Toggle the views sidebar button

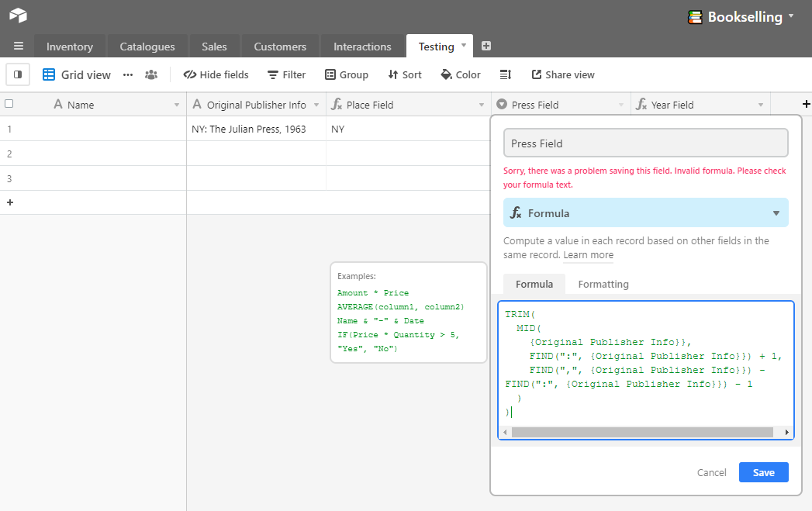18,74
